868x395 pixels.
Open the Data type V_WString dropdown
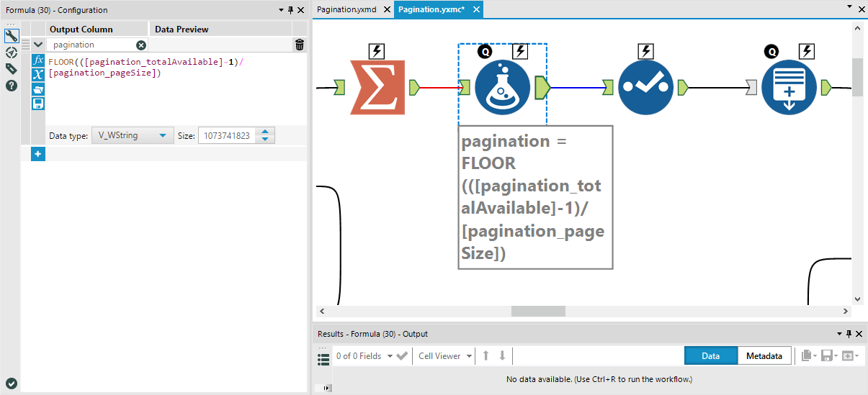[133, 135]
